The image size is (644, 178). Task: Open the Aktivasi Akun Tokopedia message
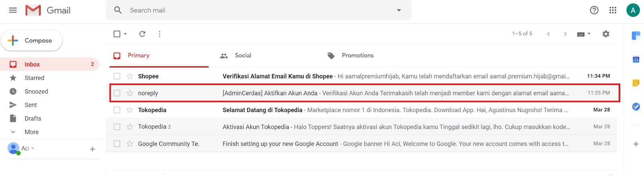click(x=361, y=127)
